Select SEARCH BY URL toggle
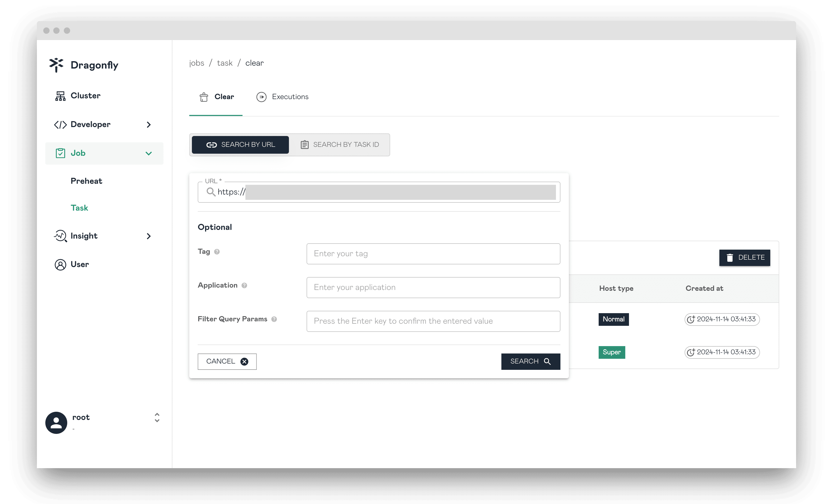 [x=240, y=145]
